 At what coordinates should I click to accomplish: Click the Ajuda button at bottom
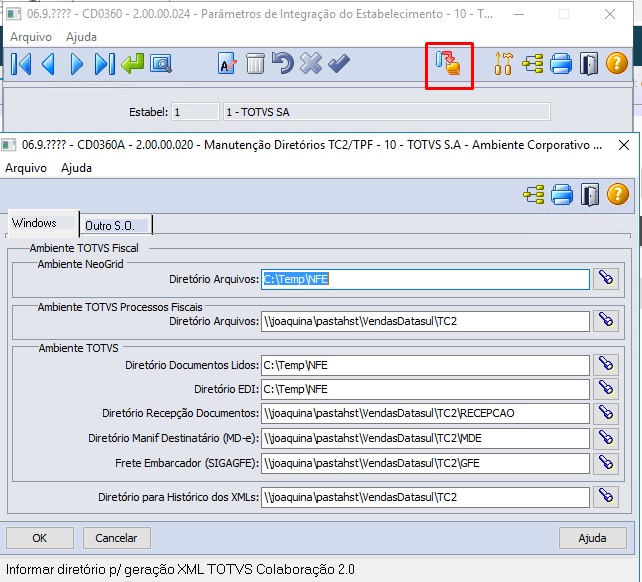(592, 538)
